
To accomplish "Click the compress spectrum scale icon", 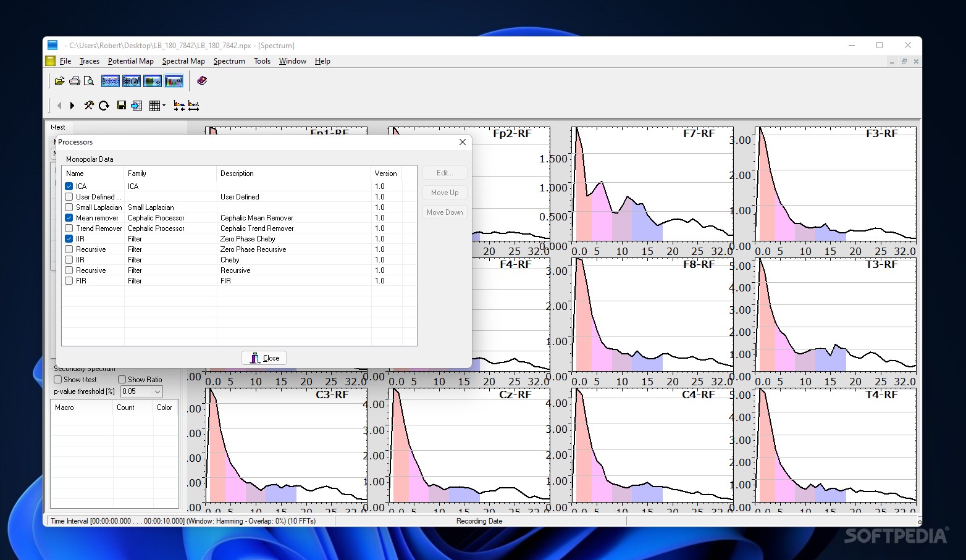I will 179,106.
